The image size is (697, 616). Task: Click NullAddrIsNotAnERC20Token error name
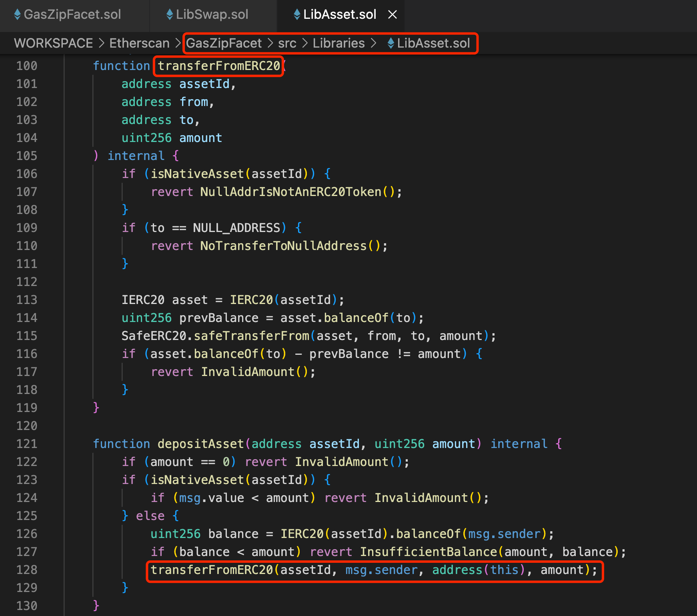291,192
